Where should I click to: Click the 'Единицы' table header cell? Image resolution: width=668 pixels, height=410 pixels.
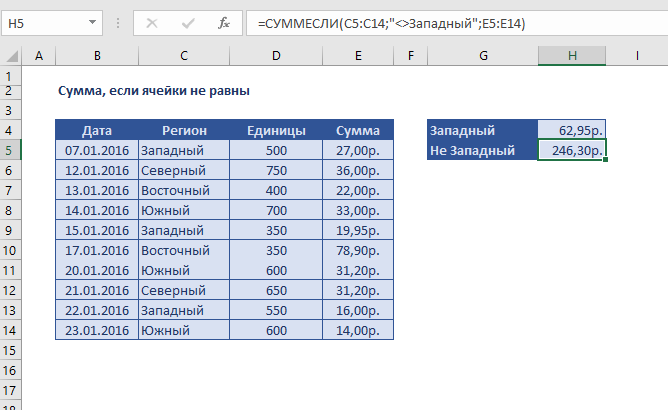coord(276,130)
